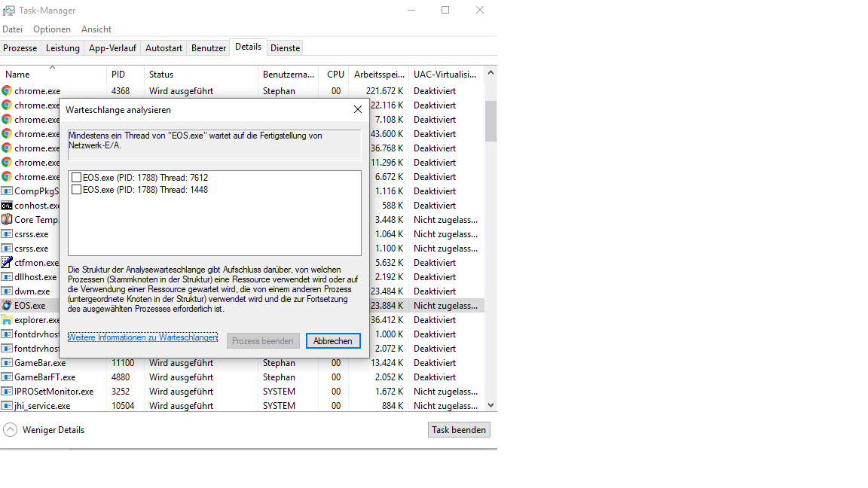The image size is (868, 488).
Task: Click the Task-Manager title bar icon
Action: click(9, 11)
